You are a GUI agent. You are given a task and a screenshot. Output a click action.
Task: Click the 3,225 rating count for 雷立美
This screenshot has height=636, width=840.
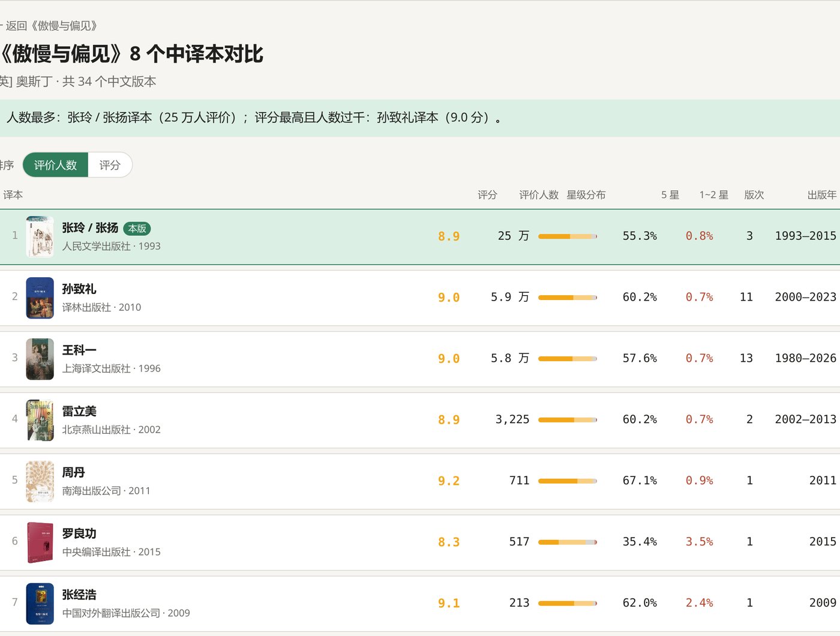pyautogui.click(x=512, y=419)
